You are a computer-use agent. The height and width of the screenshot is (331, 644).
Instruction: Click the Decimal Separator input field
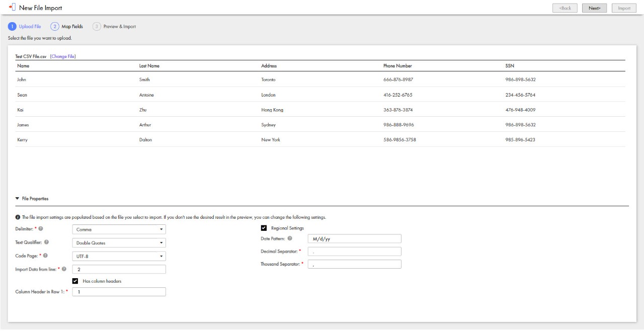(x=354, y=252)
